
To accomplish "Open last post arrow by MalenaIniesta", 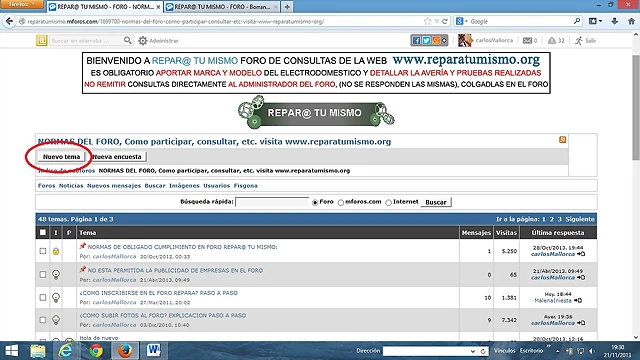I will (578, 300).
